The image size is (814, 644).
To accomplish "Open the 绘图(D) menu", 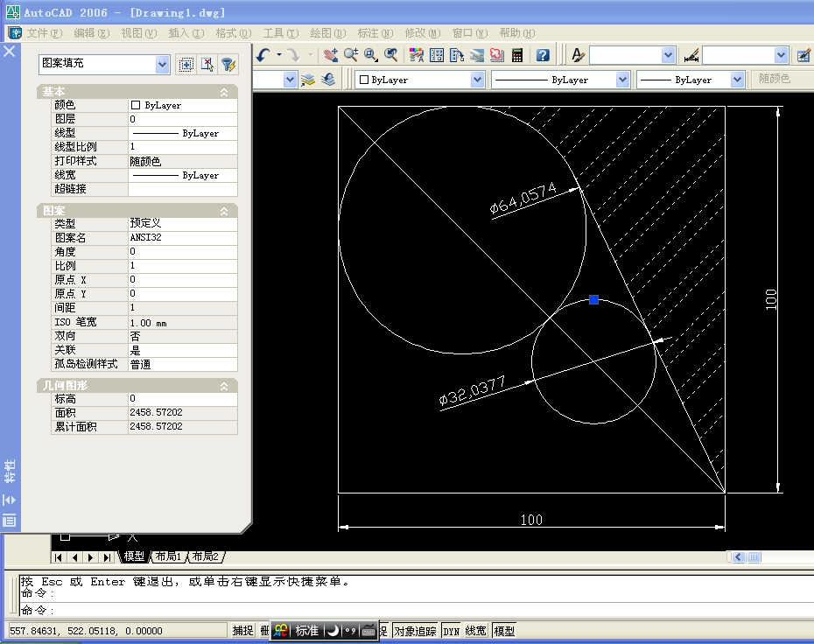I will click(328, 33).
